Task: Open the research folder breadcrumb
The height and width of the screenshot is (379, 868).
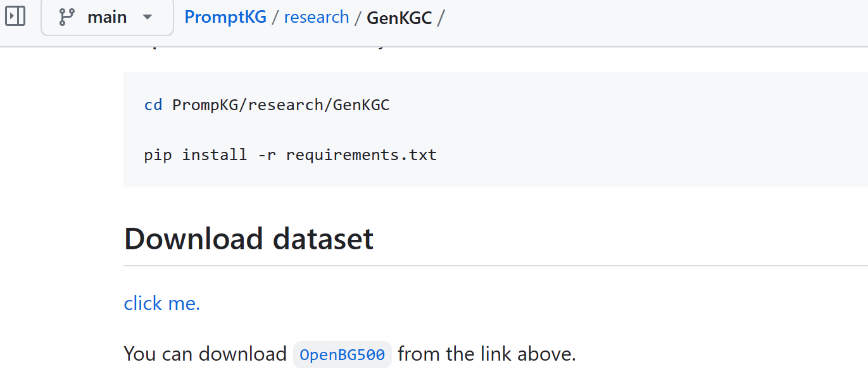Action: (317, 16)
